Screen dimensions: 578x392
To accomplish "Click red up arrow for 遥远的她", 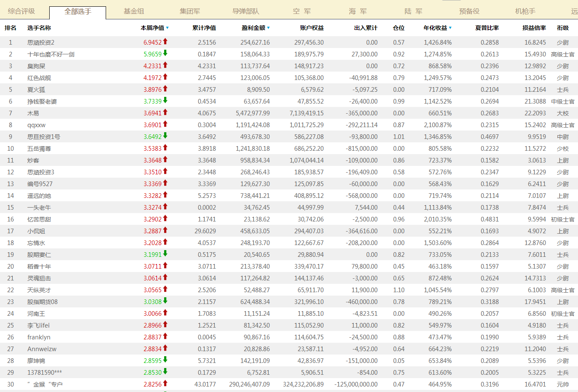I will pos(165,195).
